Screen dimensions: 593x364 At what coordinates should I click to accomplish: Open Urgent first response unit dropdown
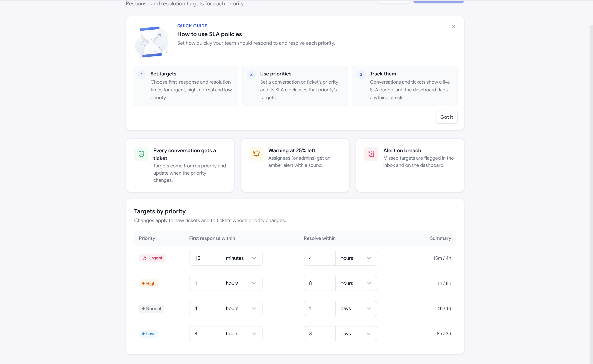pos(241,258)
